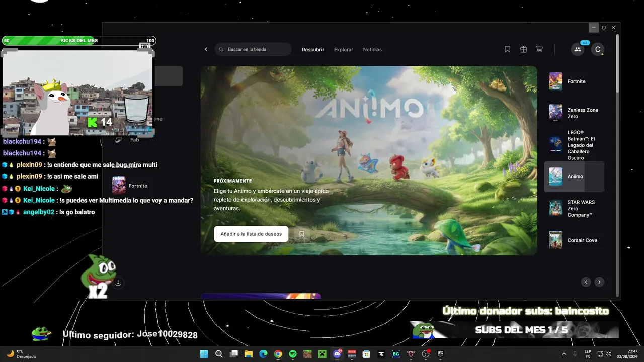
Task: Open the Windows Start menu
Action: (204, 354)
